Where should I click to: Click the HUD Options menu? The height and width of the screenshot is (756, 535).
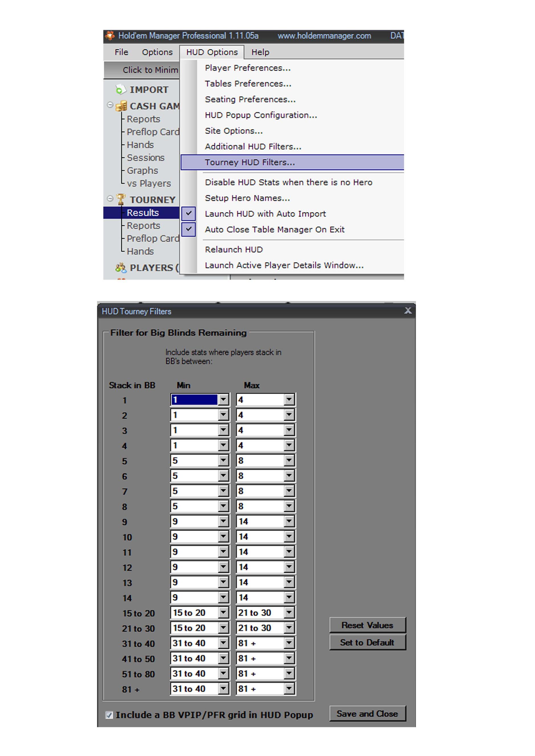click(x=212, y=52)
